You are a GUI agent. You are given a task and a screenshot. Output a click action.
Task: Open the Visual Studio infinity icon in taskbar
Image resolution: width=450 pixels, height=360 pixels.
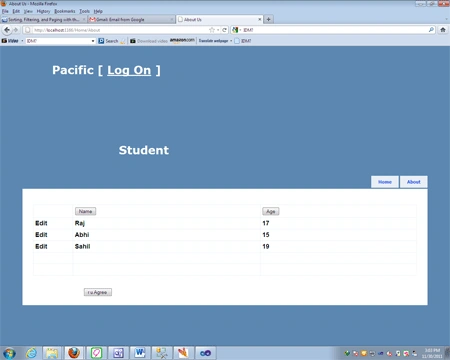click(x=205, y=353)
